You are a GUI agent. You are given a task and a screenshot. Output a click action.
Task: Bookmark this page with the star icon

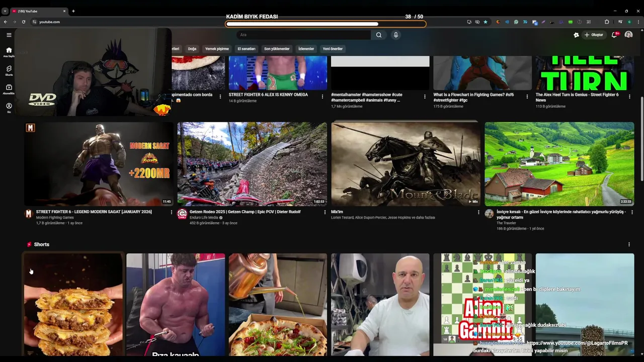[x=485, y=22]
